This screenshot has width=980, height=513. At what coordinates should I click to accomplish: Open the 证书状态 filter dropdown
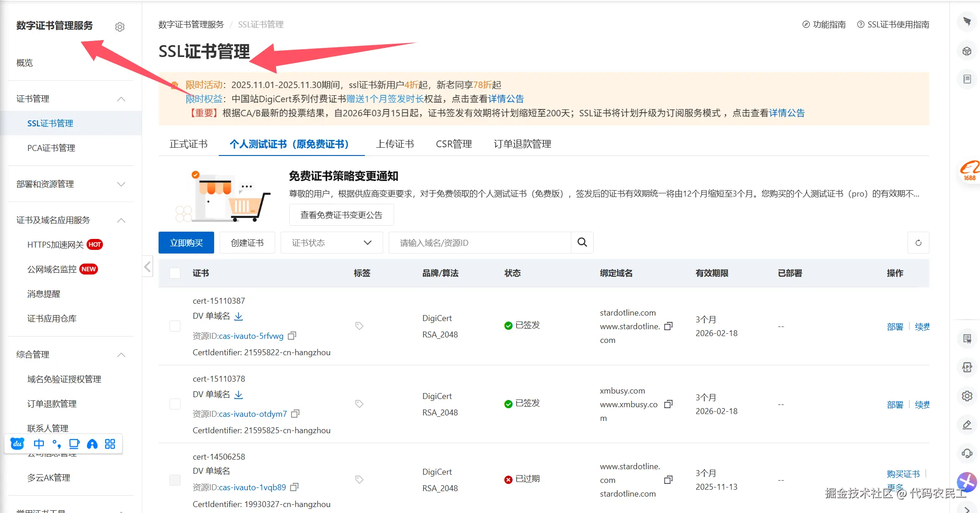coord(332,243)
